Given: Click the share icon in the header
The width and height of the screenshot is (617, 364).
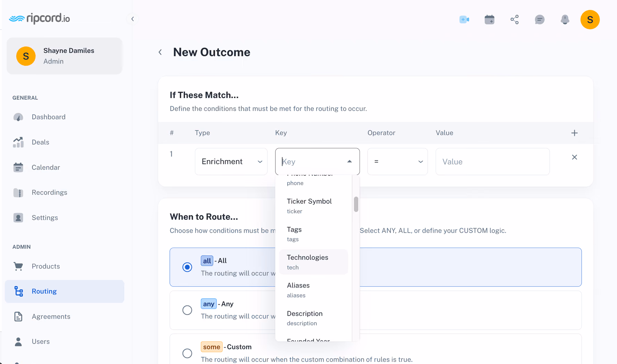Looking at the screenshot, I should tap(515, 19).
